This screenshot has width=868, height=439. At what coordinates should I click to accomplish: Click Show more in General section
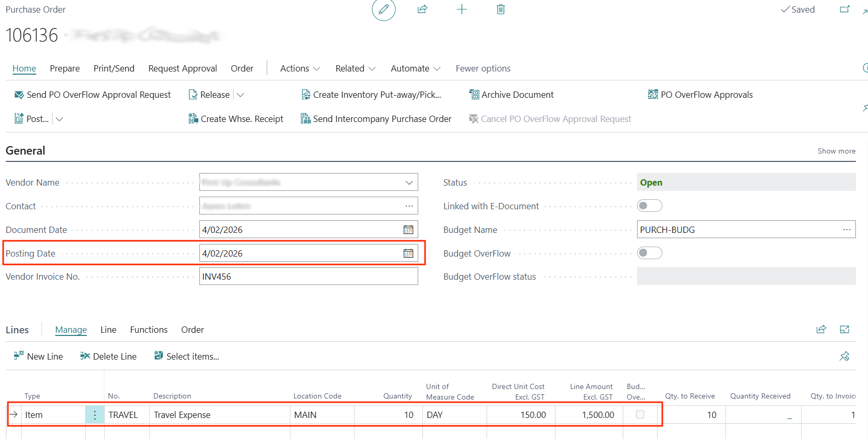(836, 151)
